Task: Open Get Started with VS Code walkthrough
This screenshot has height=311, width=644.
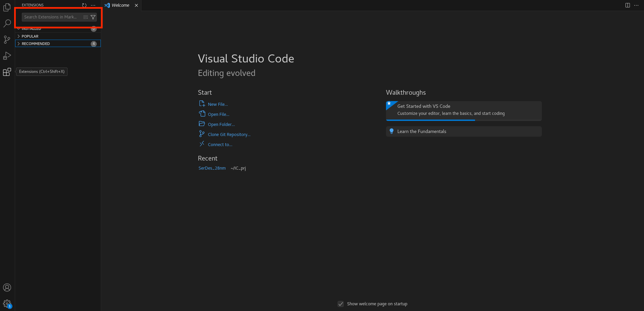Action: [464, 111]
